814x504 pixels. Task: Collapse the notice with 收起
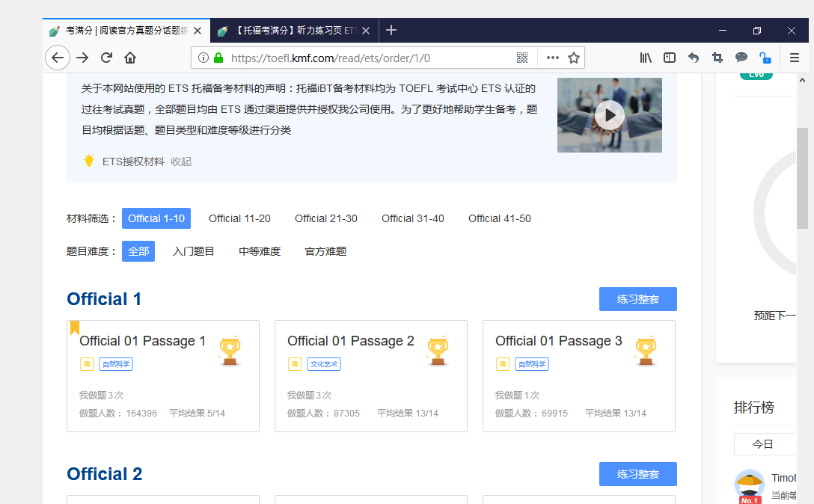[x=180, y=162]
